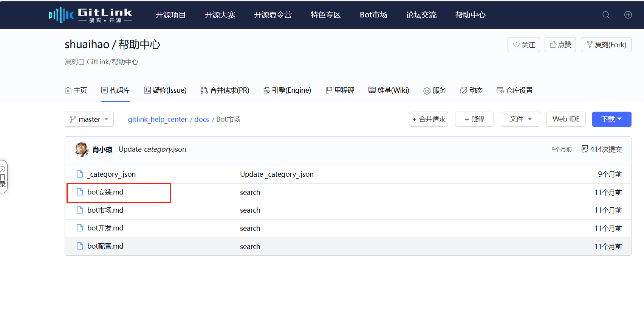Switch to the 合并请求(PR) tab

pyautogui.click(x=225, y=90)
